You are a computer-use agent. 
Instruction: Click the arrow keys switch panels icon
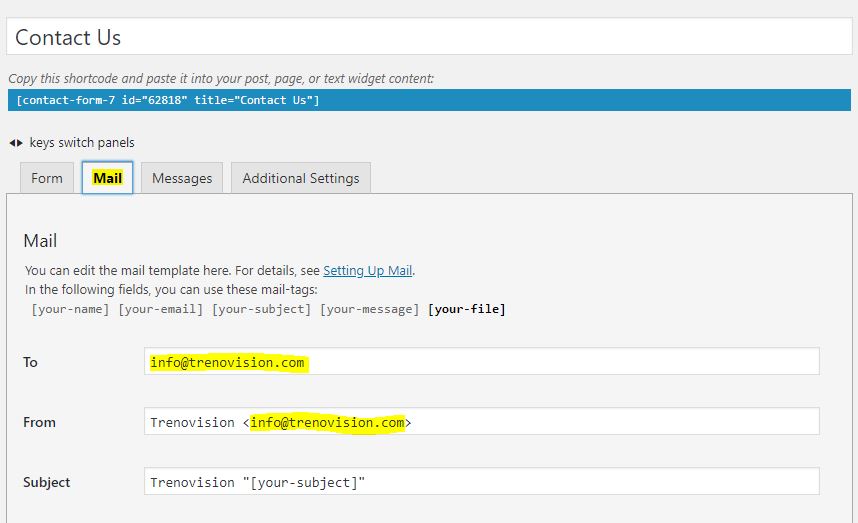[x=16, y=143]
